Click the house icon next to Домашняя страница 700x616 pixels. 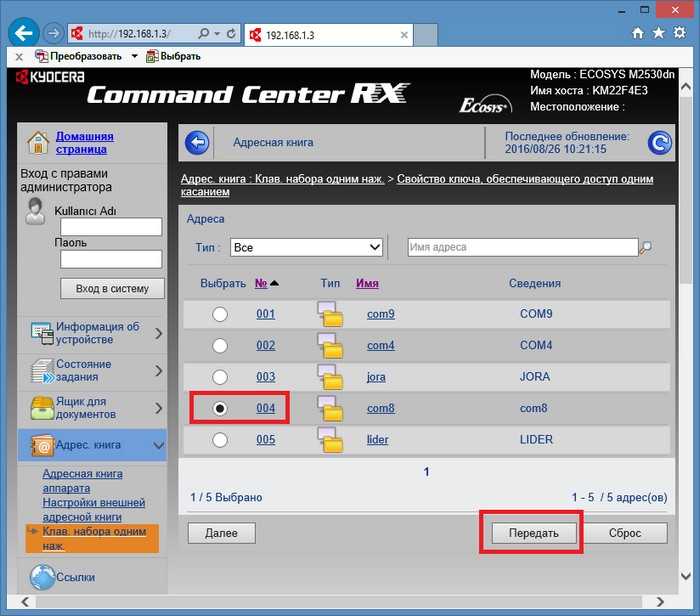[x=38, y=143]
